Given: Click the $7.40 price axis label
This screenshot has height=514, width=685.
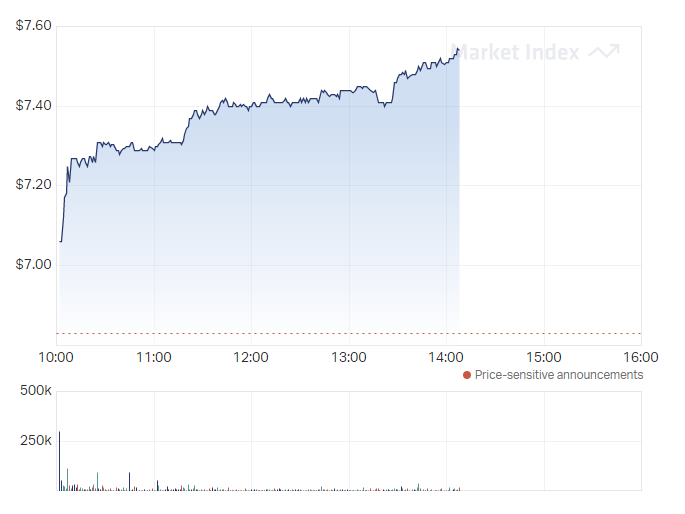Looking at the screenshot, I should click(x=34, y=105).
